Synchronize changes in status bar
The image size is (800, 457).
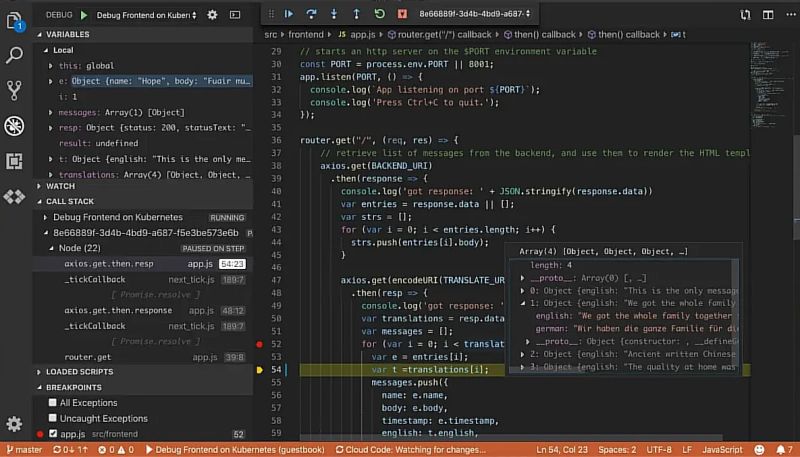(71, 449)
